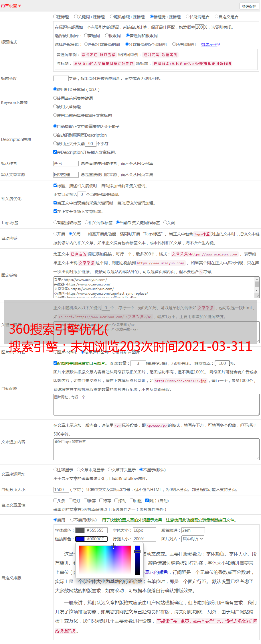Viewport: 261px width, 644px height.
Task: Select 长尾词组合 title format
Action: click(x=188, y=17)
